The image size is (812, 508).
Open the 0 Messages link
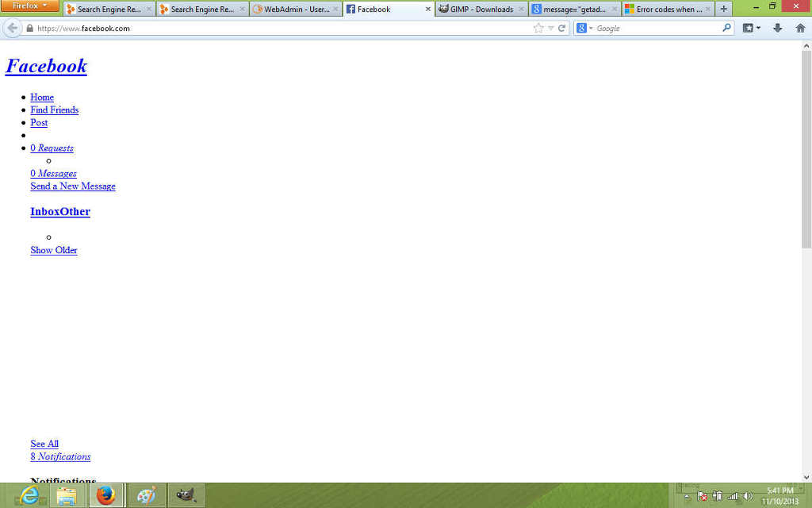[x=53, y=173]
